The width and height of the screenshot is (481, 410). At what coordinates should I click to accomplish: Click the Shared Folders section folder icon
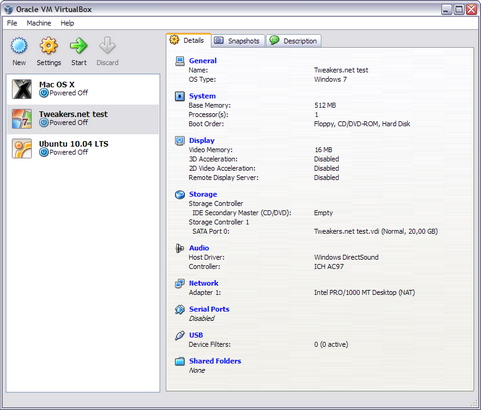coord(180,361)
